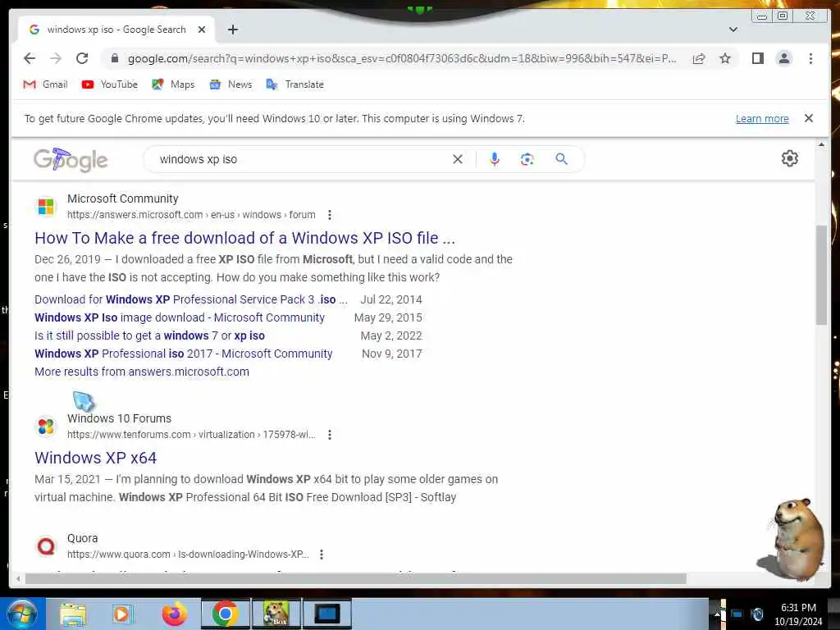Switch to the Chrome taskbar button
This screenshot has width=840, height=630.
coord(226,614)
